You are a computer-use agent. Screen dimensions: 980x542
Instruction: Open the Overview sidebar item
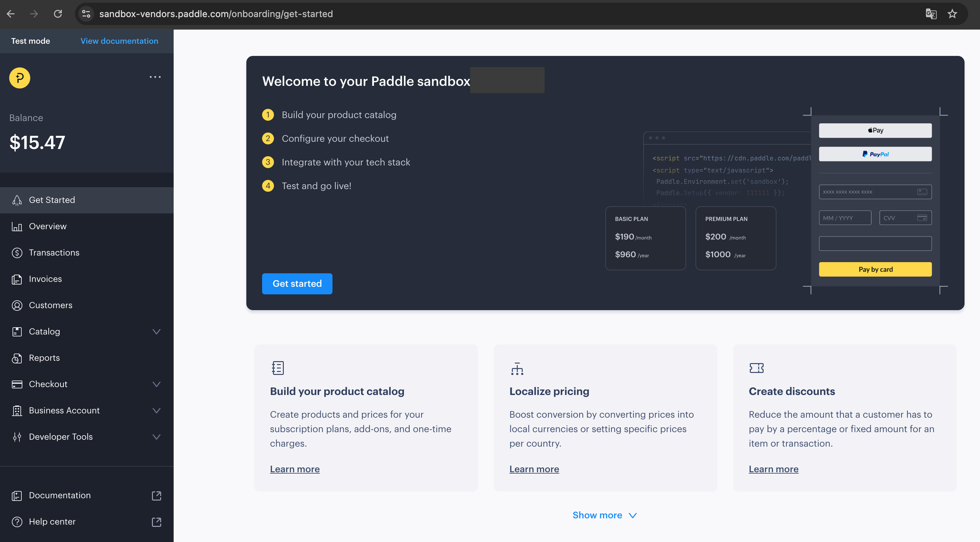pyautogui.click(x=48, y=226)
